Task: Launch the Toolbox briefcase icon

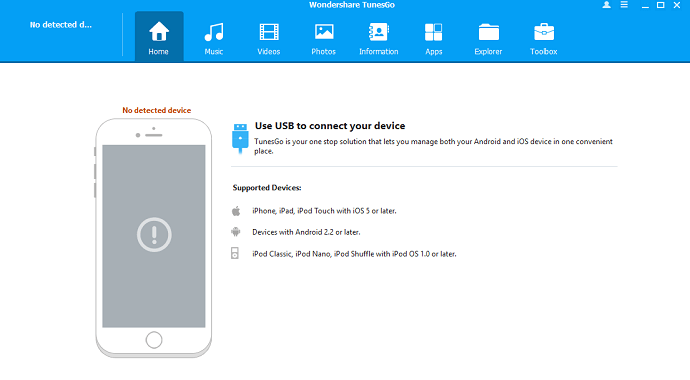Action: coord(544,32)
